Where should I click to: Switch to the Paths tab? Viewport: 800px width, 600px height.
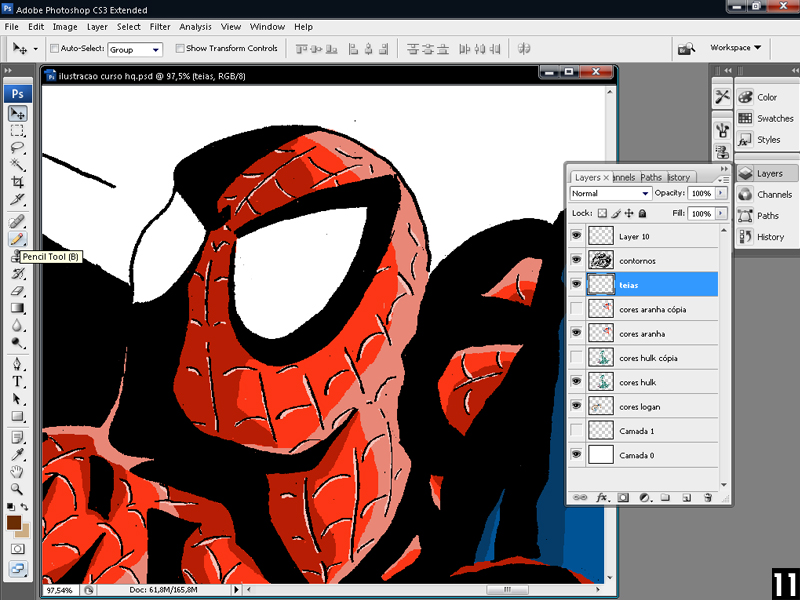[651, 177]
